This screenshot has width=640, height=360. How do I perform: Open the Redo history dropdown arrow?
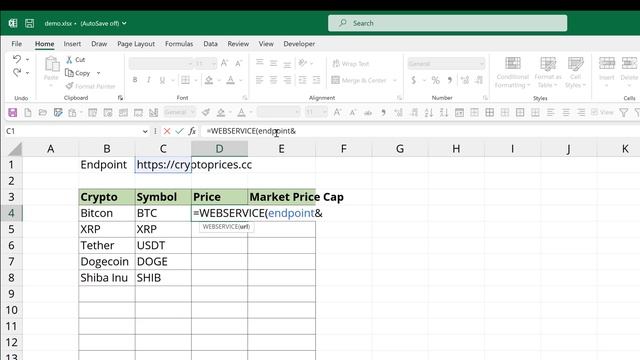(27, 73)
